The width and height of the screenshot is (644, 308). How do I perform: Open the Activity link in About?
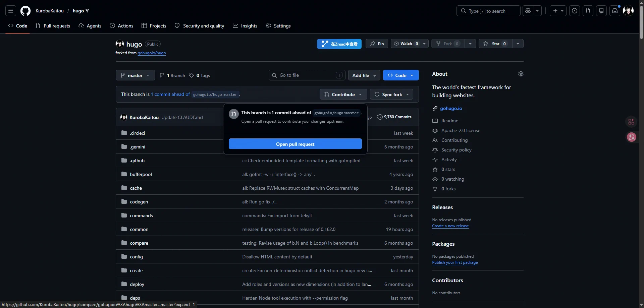(449, 160)
